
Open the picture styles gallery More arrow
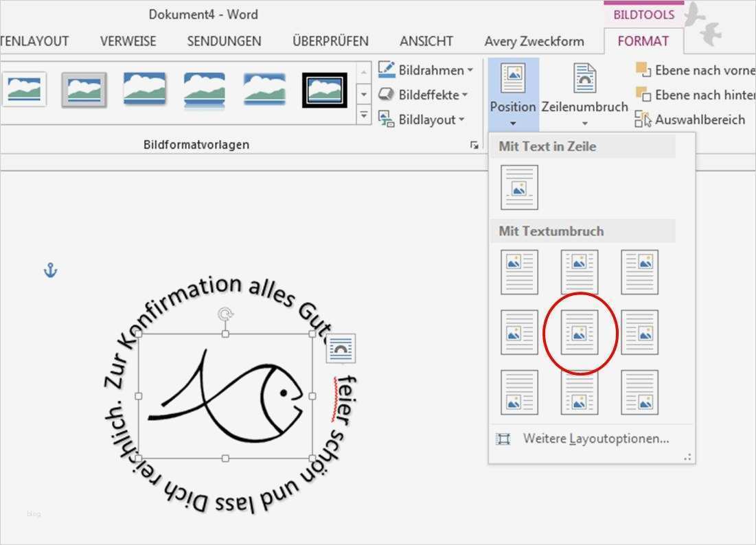click(364, 115)
